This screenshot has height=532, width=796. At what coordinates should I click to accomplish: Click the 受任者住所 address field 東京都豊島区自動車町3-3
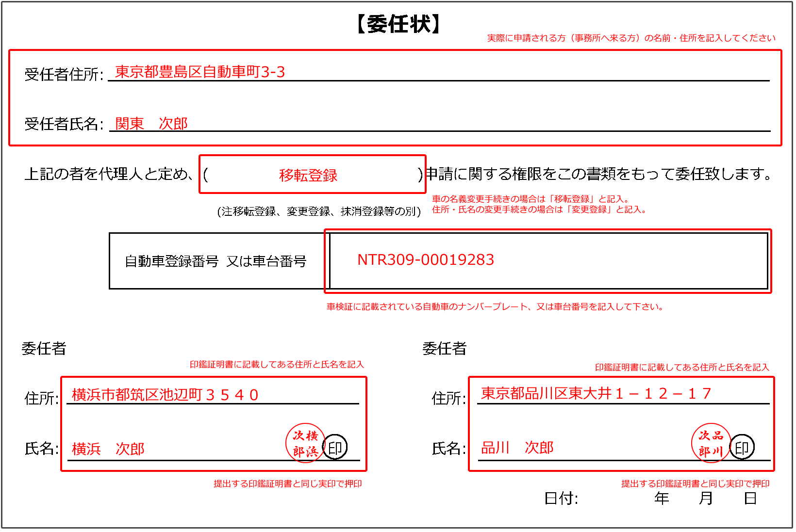click(200, 72)
